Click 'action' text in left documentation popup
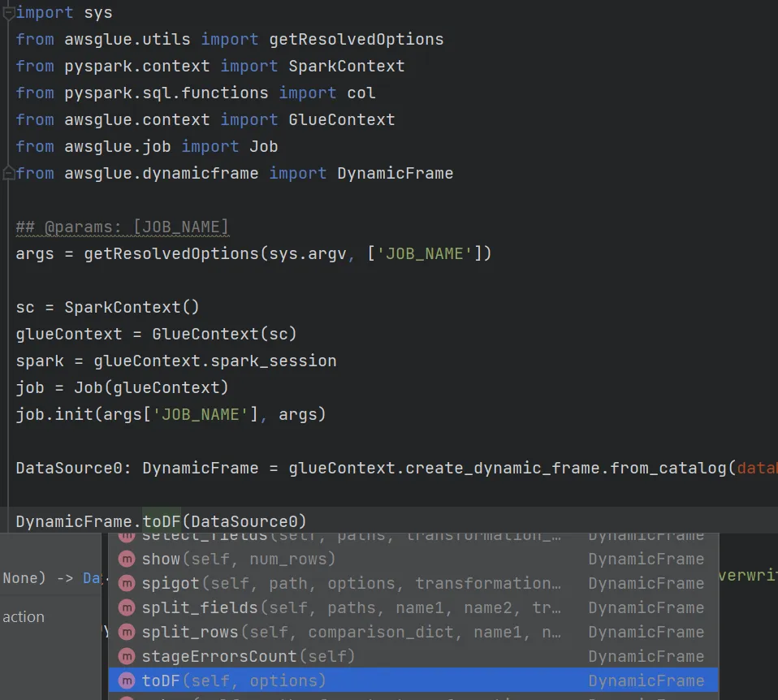778x700 pixels. tap(24, 616)
